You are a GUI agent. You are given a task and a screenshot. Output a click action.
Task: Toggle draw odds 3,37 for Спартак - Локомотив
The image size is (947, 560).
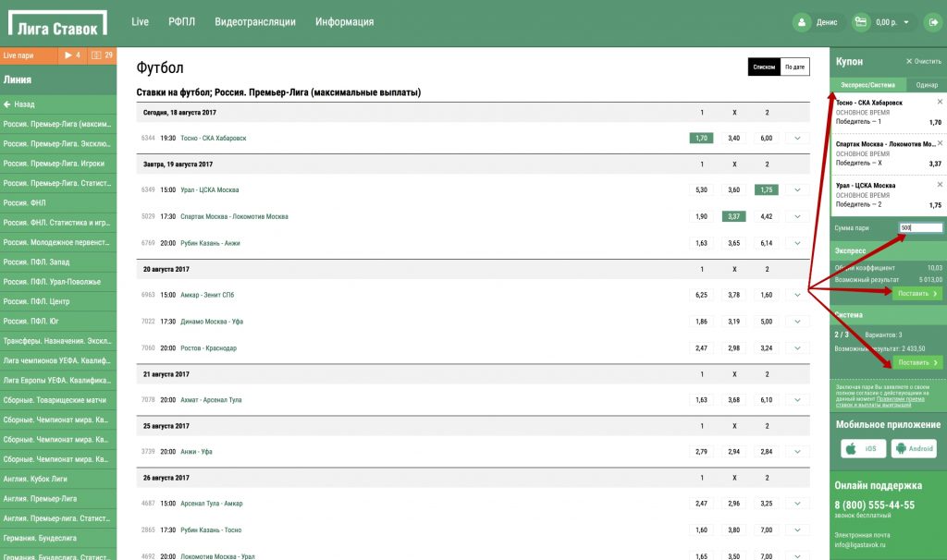733,216
